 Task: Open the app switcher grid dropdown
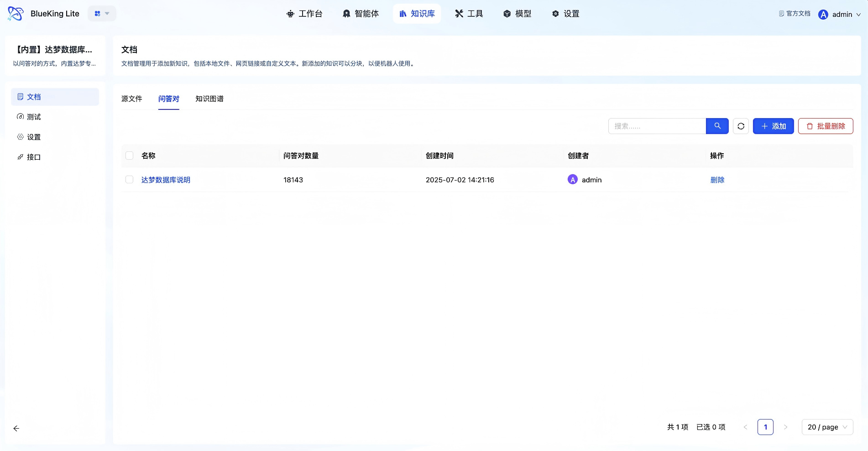(102, 14)
